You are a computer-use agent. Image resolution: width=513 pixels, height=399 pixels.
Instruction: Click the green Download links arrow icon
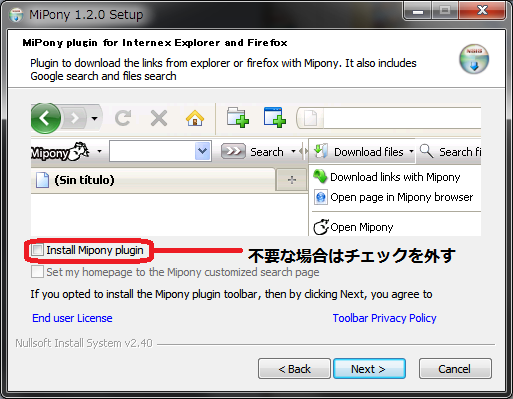tap(320, 176)
